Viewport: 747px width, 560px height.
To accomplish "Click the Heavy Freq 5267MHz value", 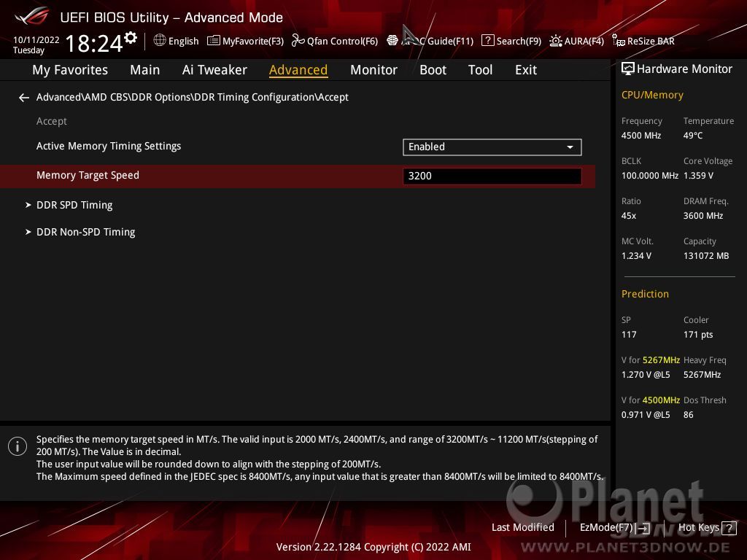I will tap(703, 375).
